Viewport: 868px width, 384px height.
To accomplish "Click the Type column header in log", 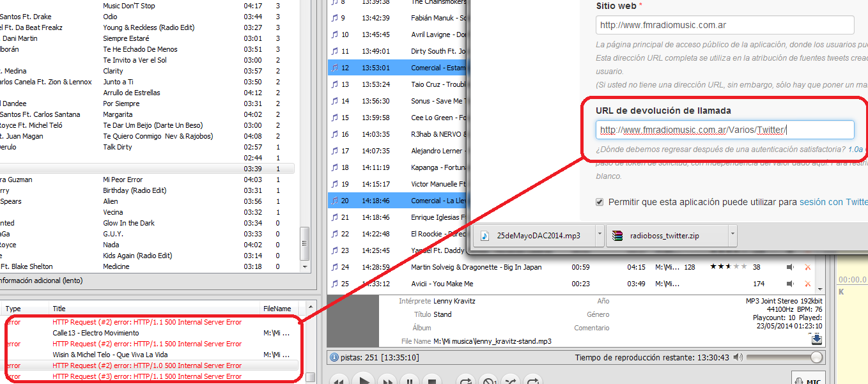I will click(x=13, y=309).
